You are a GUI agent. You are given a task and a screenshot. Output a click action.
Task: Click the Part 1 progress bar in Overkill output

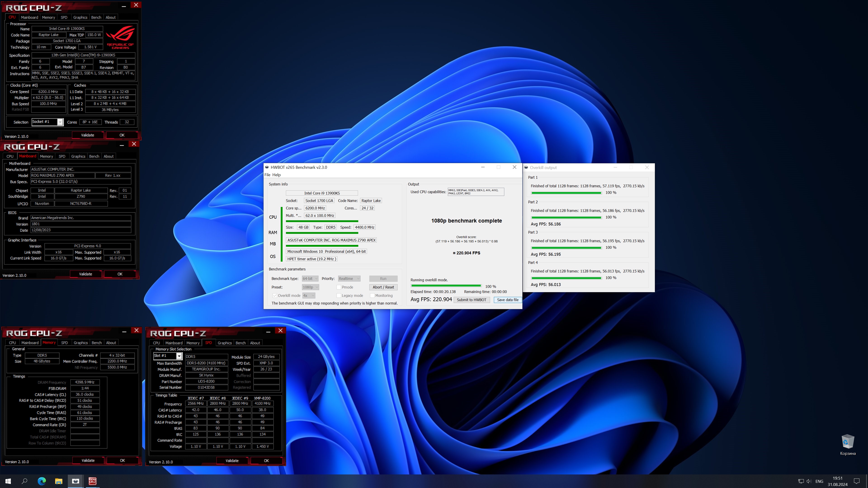tap(566, 193)
